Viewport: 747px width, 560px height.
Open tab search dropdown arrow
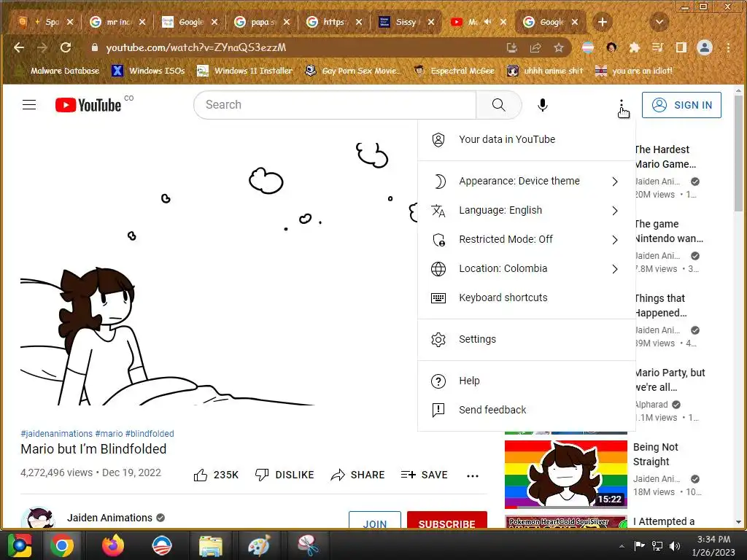(659, 22)
